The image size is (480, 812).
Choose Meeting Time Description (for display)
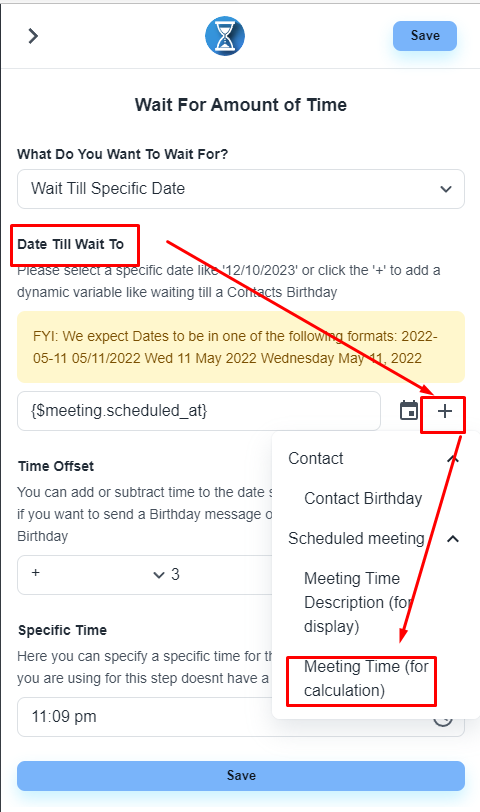pos(359,602)
